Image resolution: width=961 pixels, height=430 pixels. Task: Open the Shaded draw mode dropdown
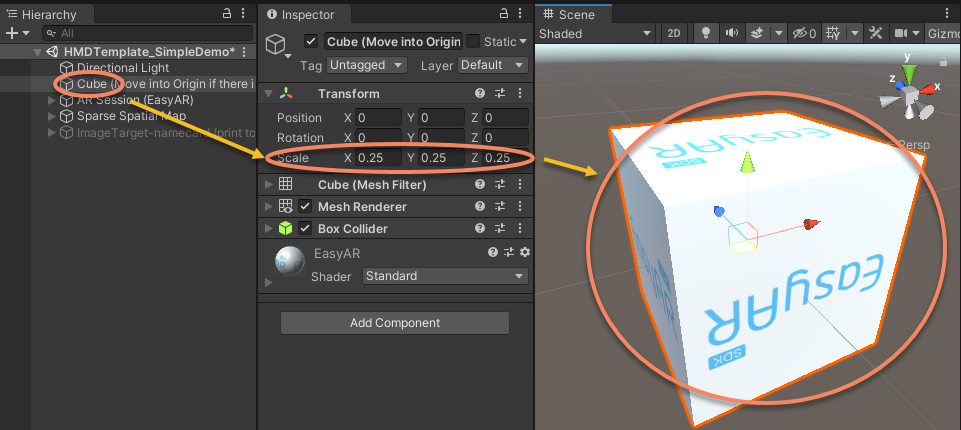click(x=594, y=34)
